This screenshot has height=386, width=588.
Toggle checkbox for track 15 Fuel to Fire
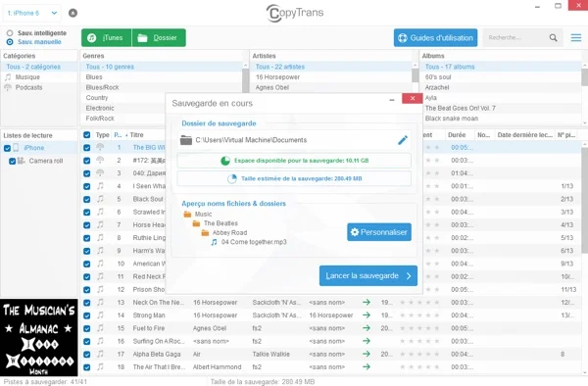coord(86,328)
